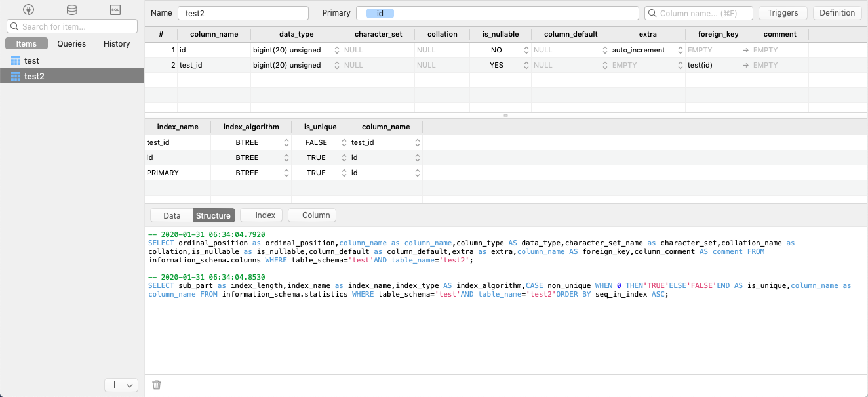
Task: Change the is_unique value for the test_id index
Action: point(344,142)
